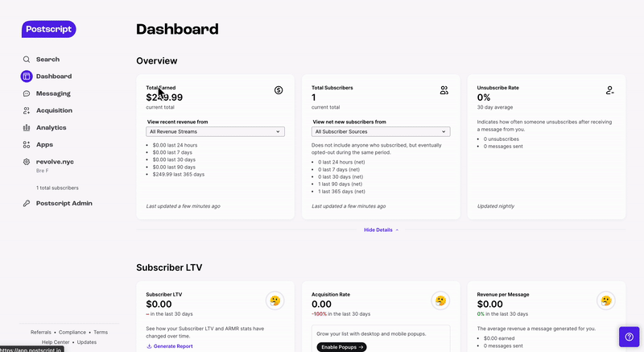Open Search from the sidebar
Viewport: 644px width, 352px height.
[x=47, y=60]
